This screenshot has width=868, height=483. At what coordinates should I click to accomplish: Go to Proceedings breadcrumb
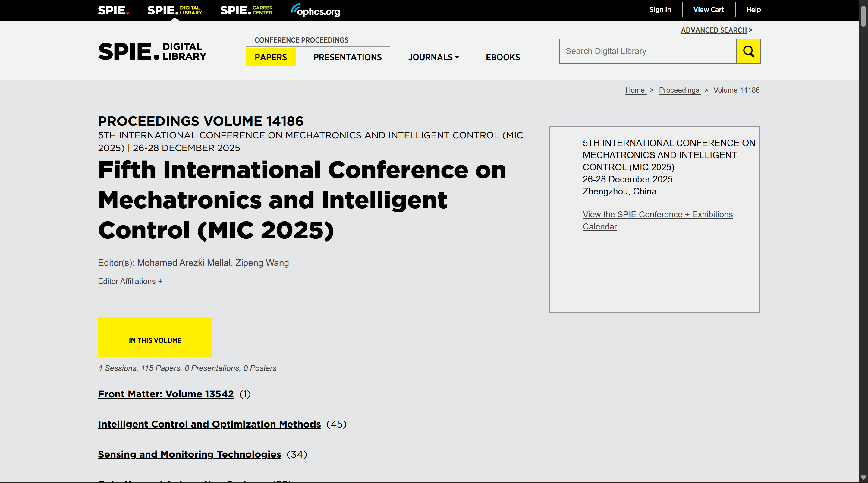tap(680, 90)
